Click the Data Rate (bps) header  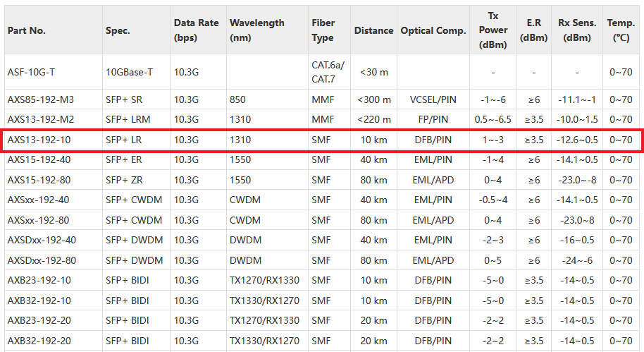tap(196, 30)
